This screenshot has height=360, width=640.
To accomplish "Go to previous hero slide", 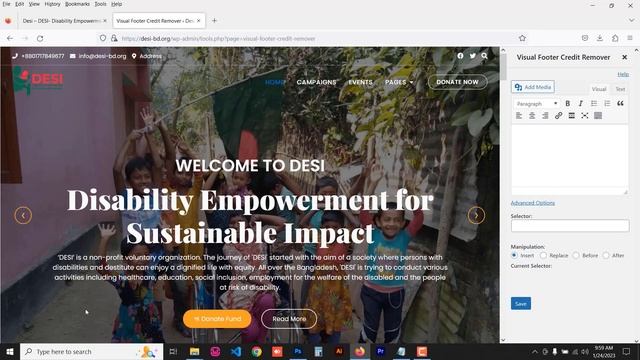I will pyautogui.click(x=23, y=216).
